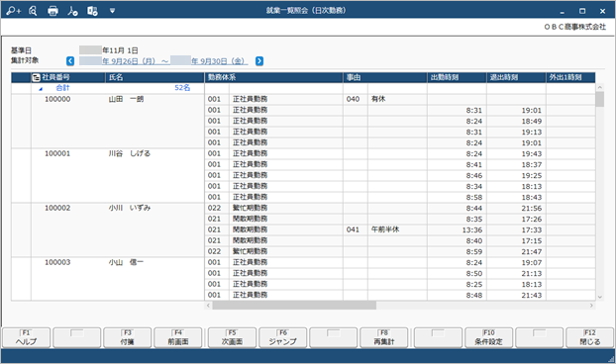Screen dimensions: 616x364
Task: Click the F12 閉じる button
Action: tap(589, 337)
